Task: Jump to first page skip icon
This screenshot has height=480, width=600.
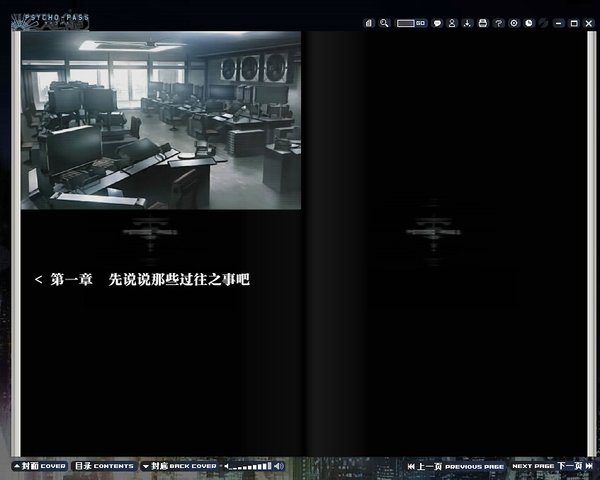Action: 411,466
